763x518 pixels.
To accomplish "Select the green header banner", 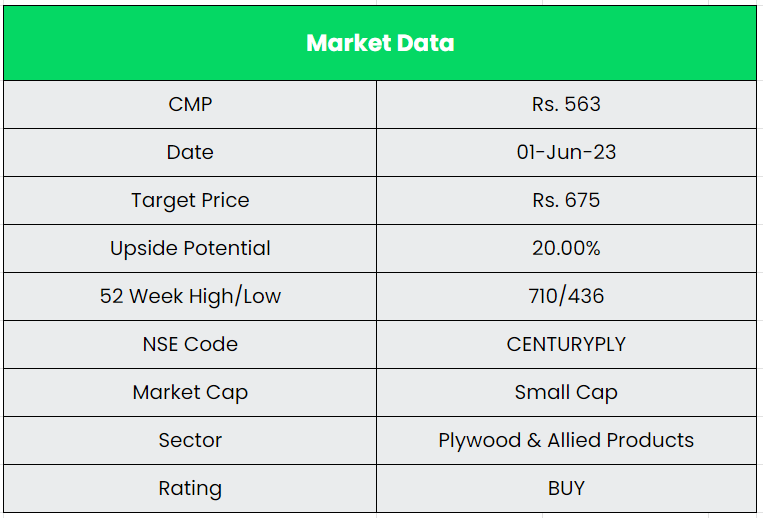I will tap(600, 43).
